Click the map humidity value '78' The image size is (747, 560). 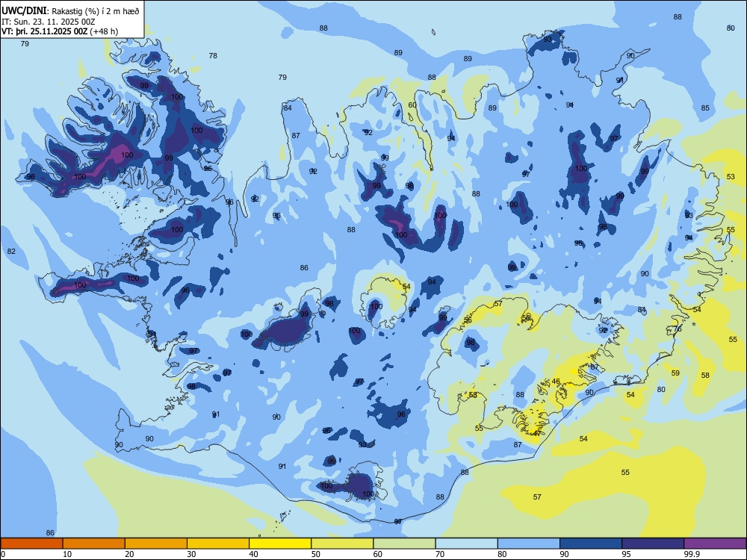click(x=213, y=56)
